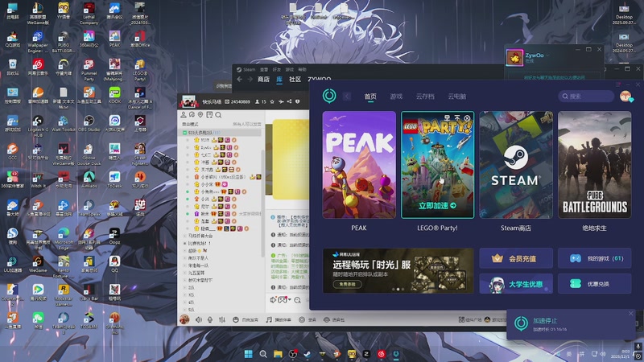Open the Logitech G HUB desktop shortcut

tap(38, 126)
